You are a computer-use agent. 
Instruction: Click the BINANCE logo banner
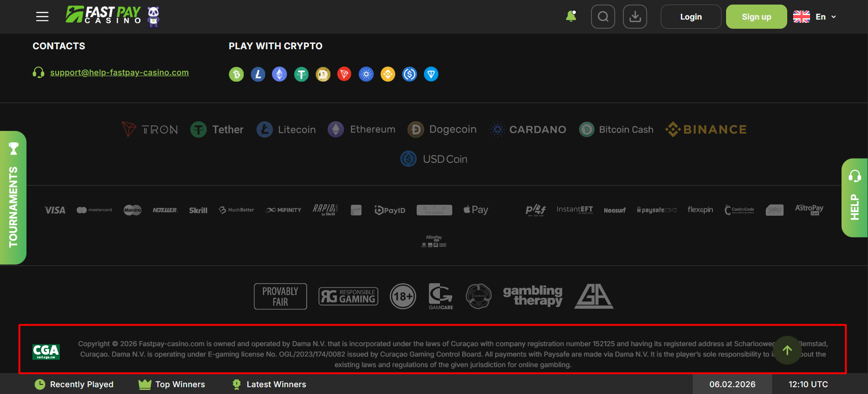tap(706, 130)
